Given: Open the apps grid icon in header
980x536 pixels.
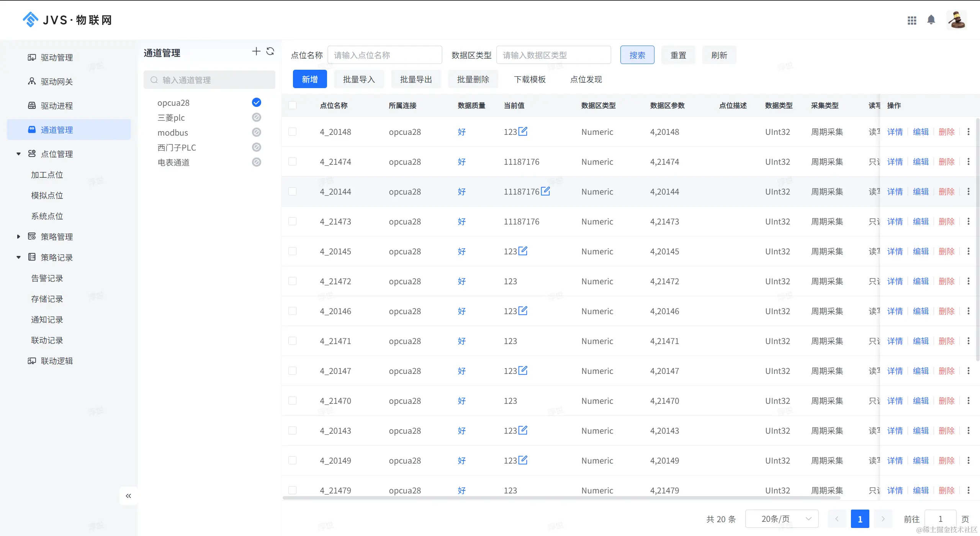Looking at the screenshot, I should [x=912, y=20].
